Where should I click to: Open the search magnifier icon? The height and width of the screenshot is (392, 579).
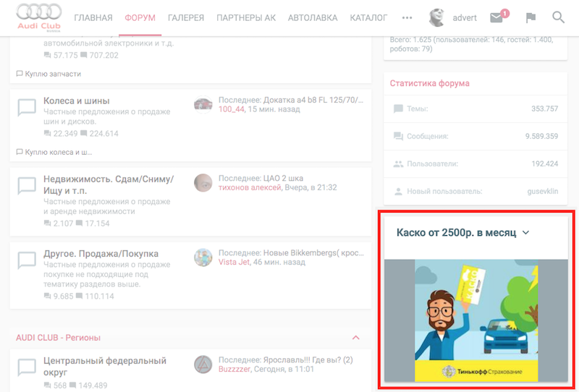[x=558, y=17]
